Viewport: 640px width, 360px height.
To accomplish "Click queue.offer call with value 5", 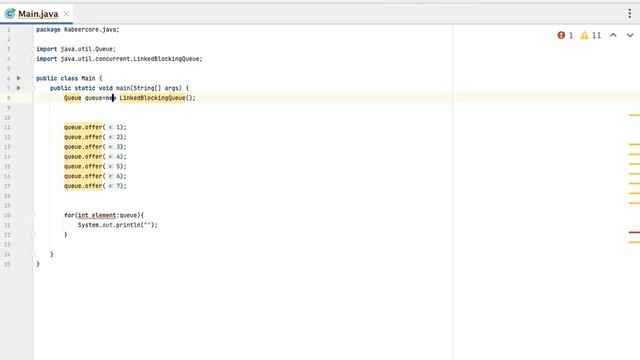I will point(95,167).
